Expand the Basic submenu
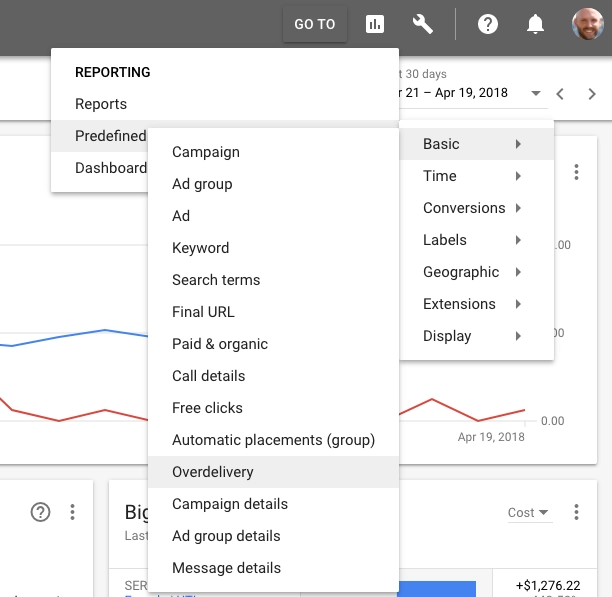Image resolution: width=612 pixels, height=597 pixels. (476, 144)
